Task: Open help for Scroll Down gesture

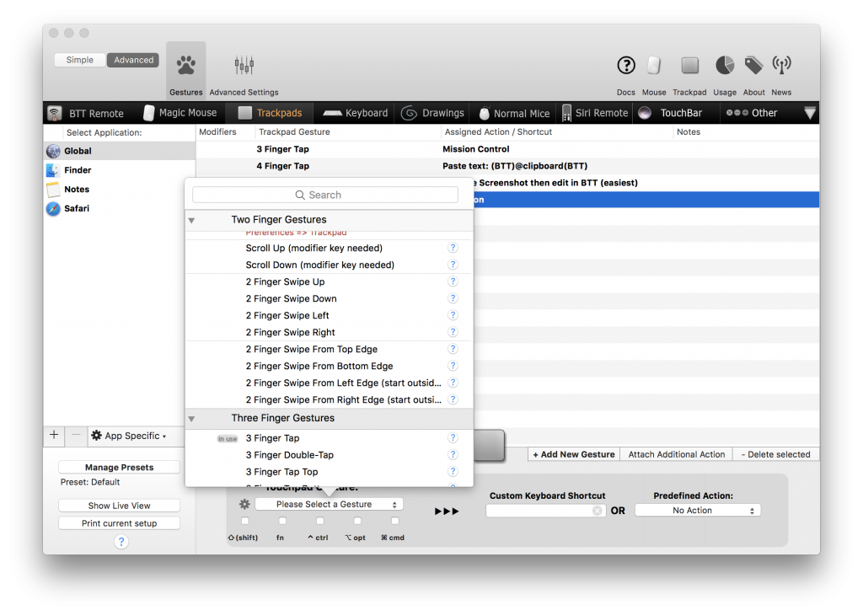Action: 453,265
